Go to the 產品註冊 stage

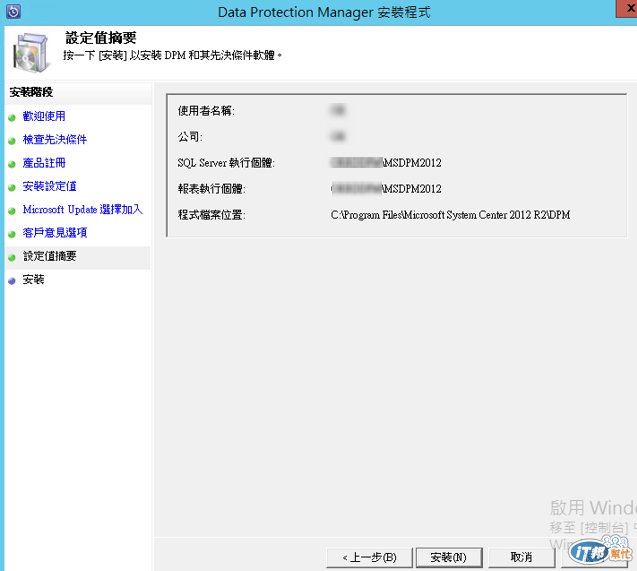[x=44, y=163]
